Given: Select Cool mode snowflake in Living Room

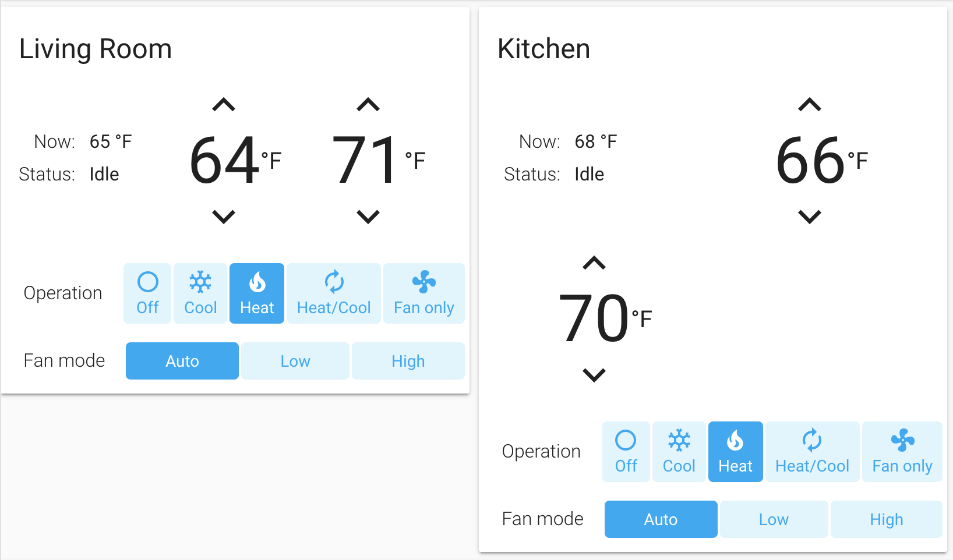Looking at the screenshot, I should click(x=200, y=293).
